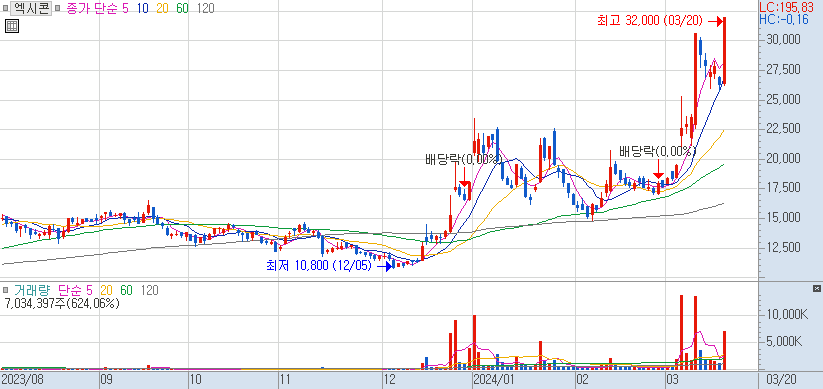Click the 7,034,397주(624.06%) volume value
The width and height of the screenshot is (823, 389).
coord(62,303)
